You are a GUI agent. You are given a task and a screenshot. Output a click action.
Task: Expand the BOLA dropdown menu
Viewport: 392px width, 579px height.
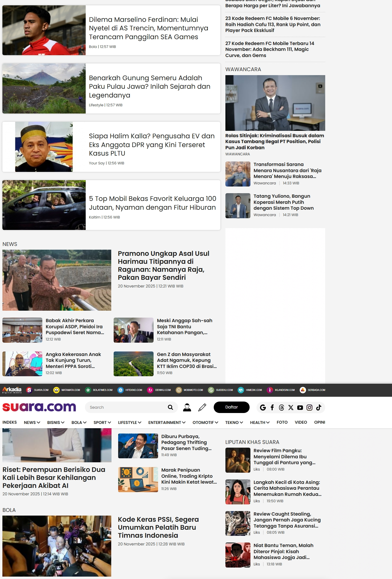coord(79,422)
